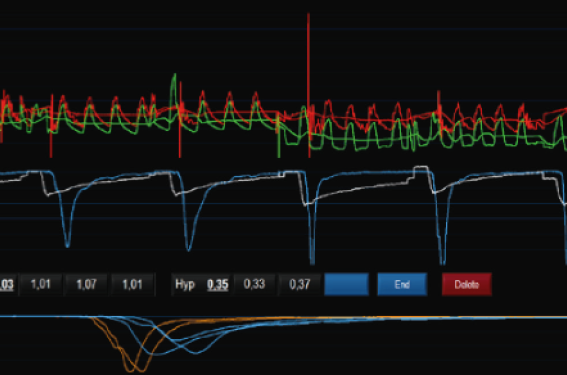Viewport: 567px width, 375px height.
Task: Click the raised white step on the middle trace
Action: (x=421, y=169)
